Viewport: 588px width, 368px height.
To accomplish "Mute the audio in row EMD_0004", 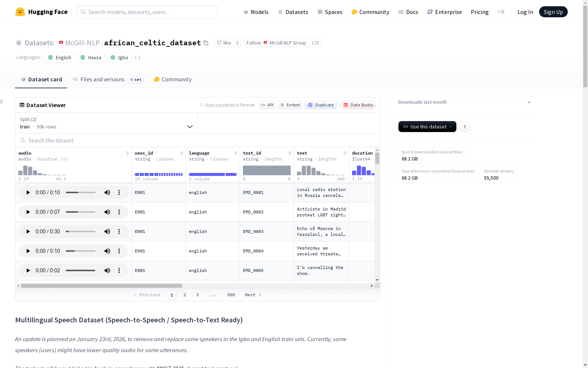I will tap(107, 251).
